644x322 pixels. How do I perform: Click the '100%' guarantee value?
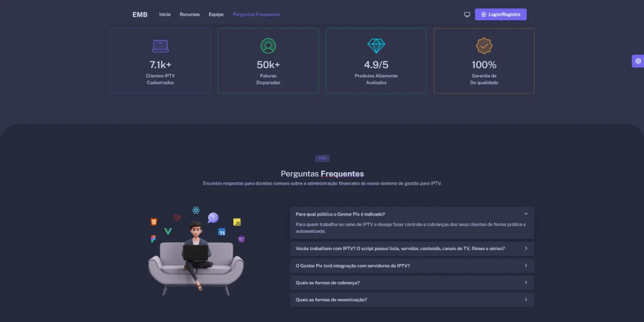tap(484, 64)
